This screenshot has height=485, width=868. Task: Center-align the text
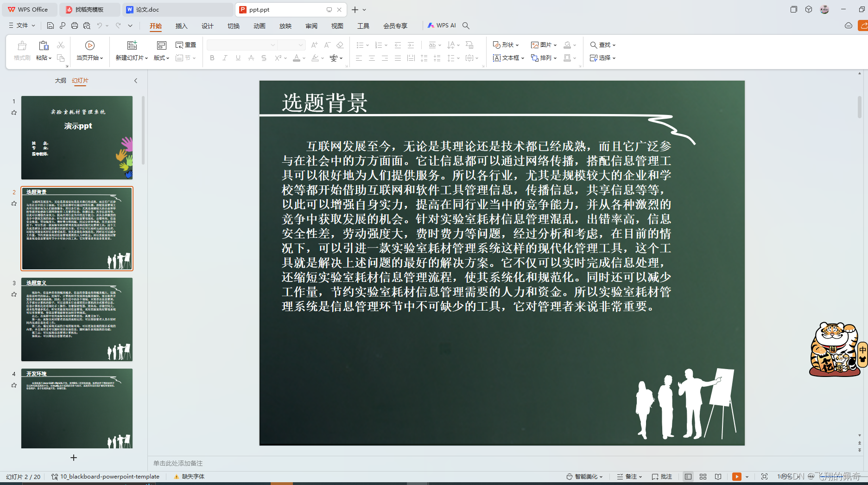pyautogui.click(x=372, y=58)
